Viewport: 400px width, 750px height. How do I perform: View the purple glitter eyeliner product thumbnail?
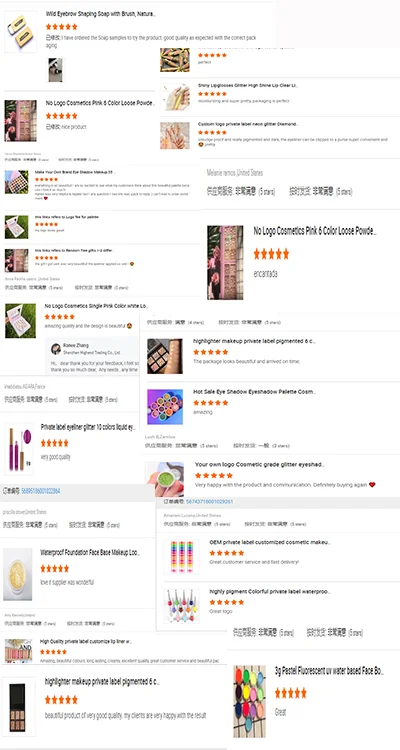(x=19, y=449)
